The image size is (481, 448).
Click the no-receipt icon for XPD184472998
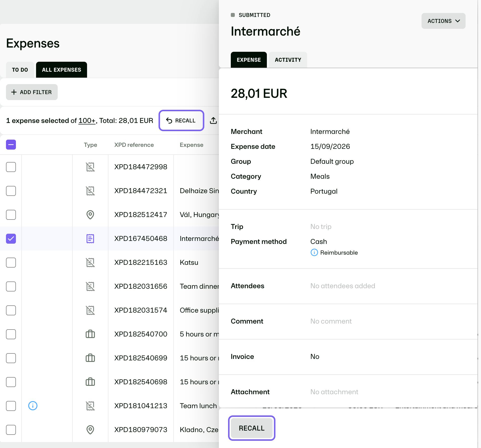point(90,167)
